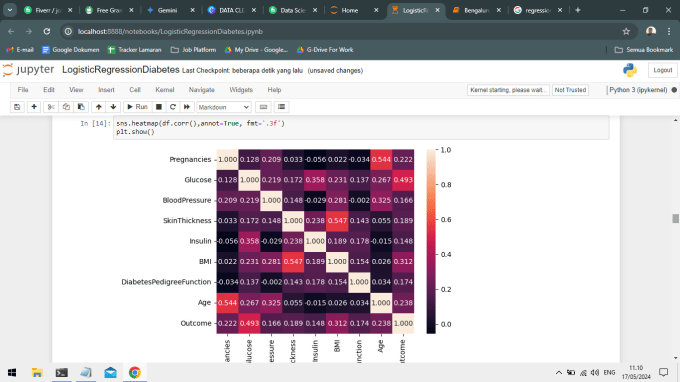Cut selected cells with scissors icon
Image resolution: width=680 pixels, height=382 pixels.
pos(51,107)
